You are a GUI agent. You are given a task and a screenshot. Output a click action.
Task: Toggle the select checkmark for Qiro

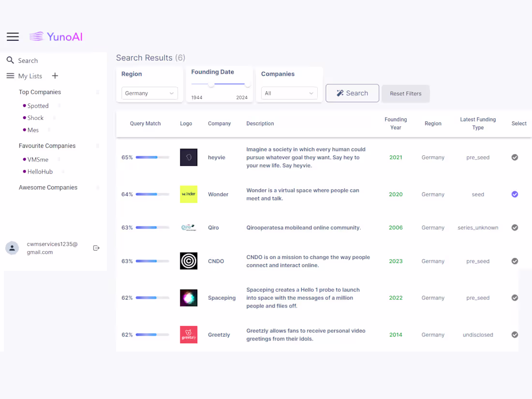[515, 228]
